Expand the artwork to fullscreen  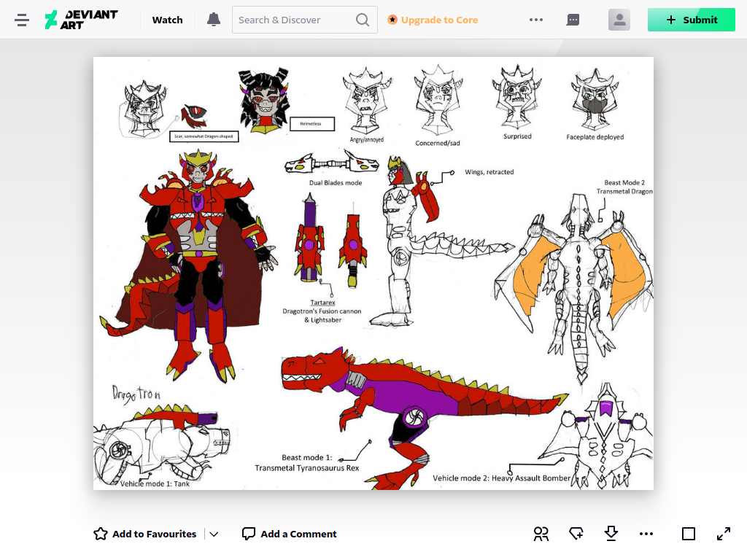click(724, 534)
